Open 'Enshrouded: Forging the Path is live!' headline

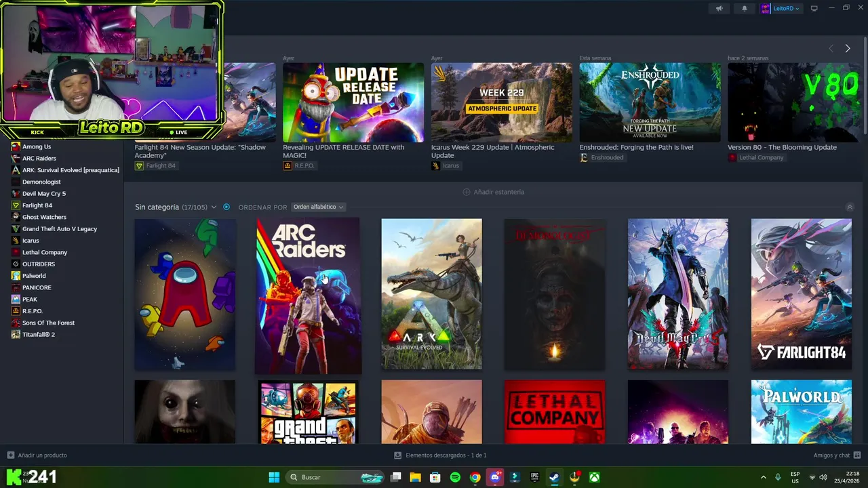636,147
